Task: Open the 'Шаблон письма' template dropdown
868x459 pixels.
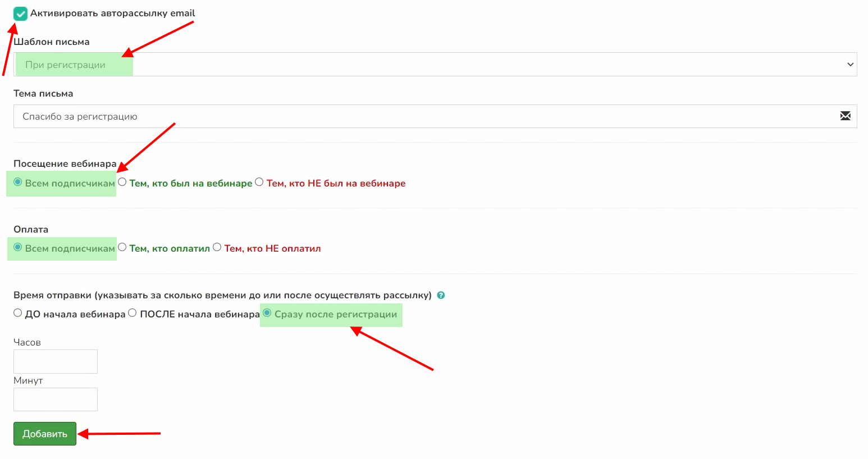Action: click(435, 65)
